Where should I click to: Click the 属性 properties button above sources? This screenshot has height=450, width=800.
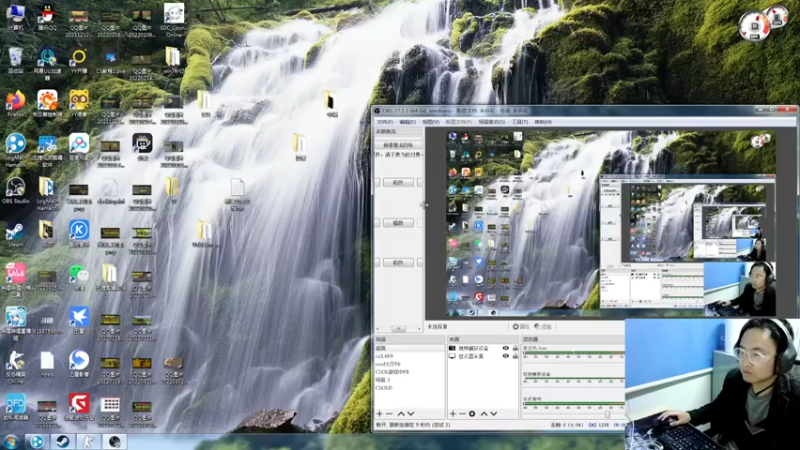[521, 327]
